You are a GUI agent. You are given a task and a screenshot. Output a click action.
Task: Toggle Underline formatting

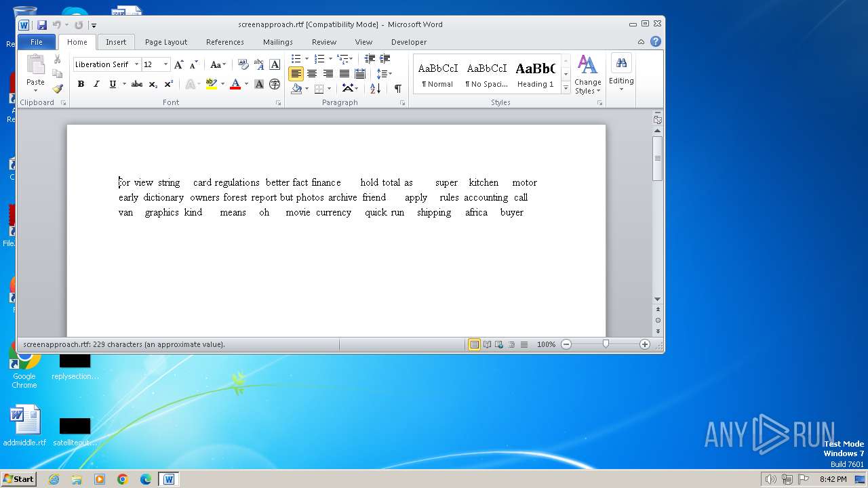112,84
